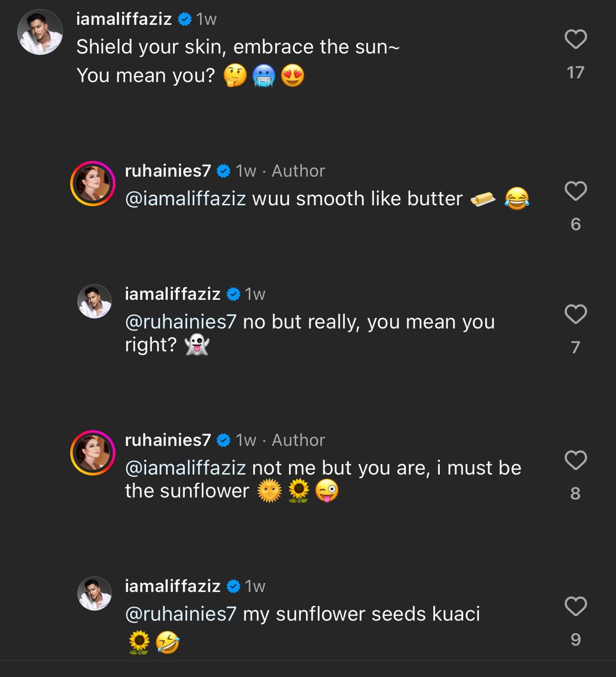Open ruhainies7 avatar on sunflower reply

click(93, 453)
